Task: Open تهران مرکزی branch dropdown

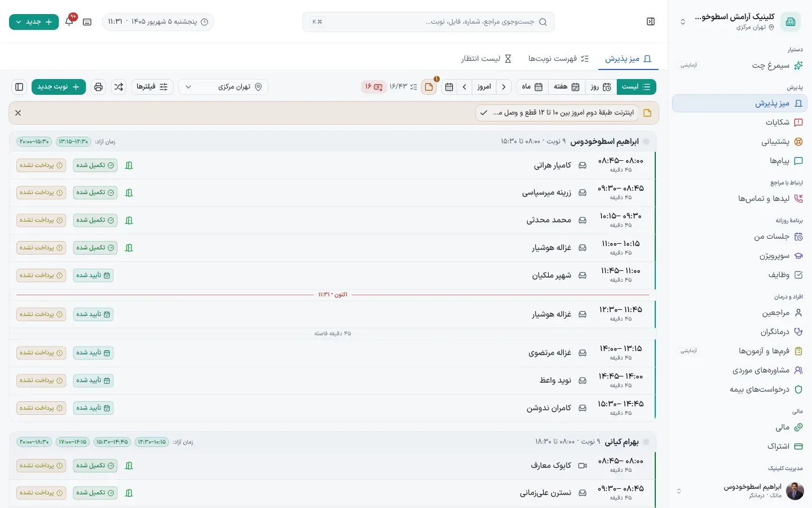Action: pos(223,87)
